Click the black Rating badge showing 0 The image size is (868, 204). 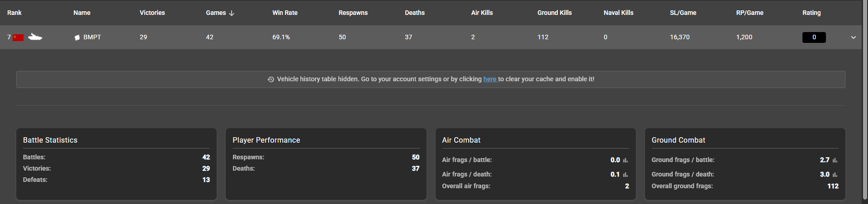click(814, 37)
